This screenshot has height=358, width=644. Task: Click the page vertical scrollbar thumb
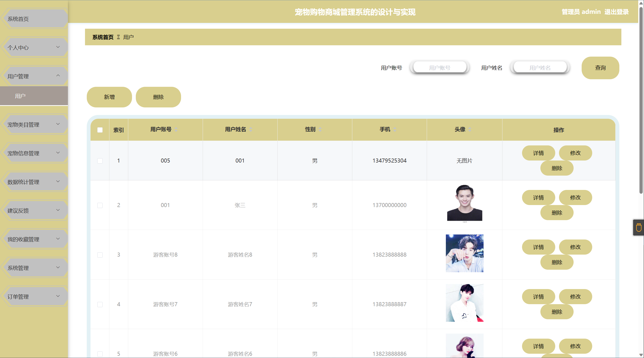click(641, 101)
